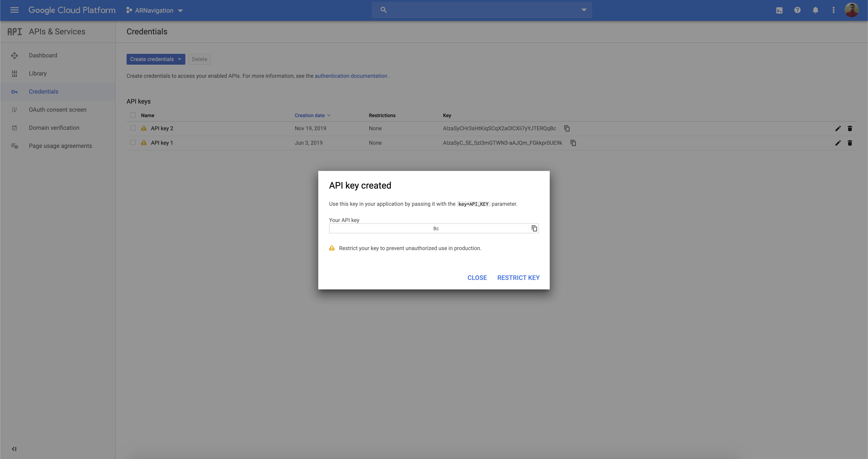Check the API key 1 row checkbox
Viewport: 868px width, 459px height.
[133, 142]
